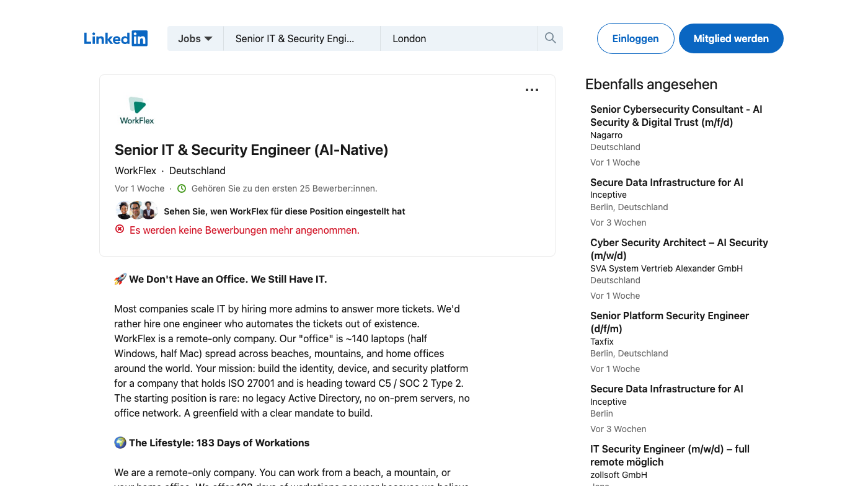
Task: Open the Jobs dropdown in search bar
Action: pyautogui.click(x=195, y=38)
